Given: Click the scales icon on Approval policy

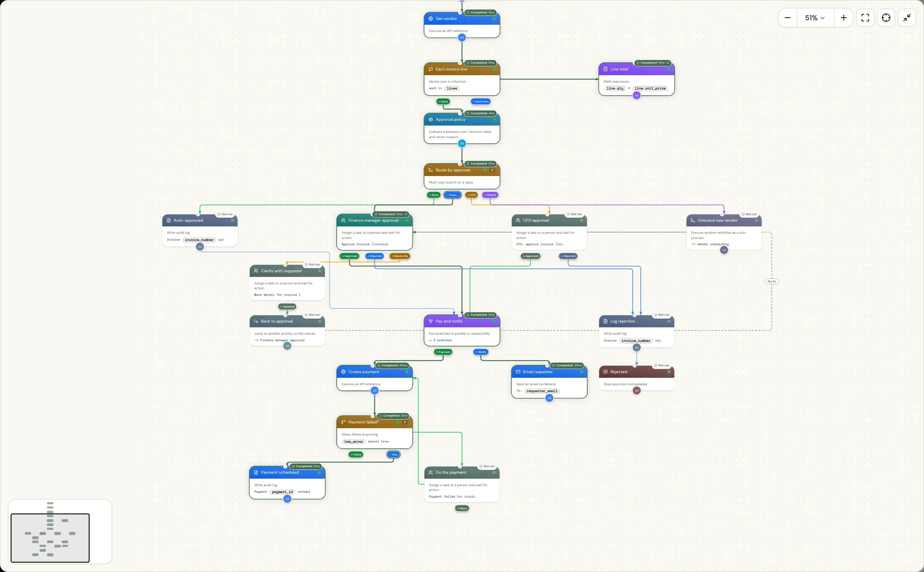Looking at the screenshot, I should coord(431,119).
